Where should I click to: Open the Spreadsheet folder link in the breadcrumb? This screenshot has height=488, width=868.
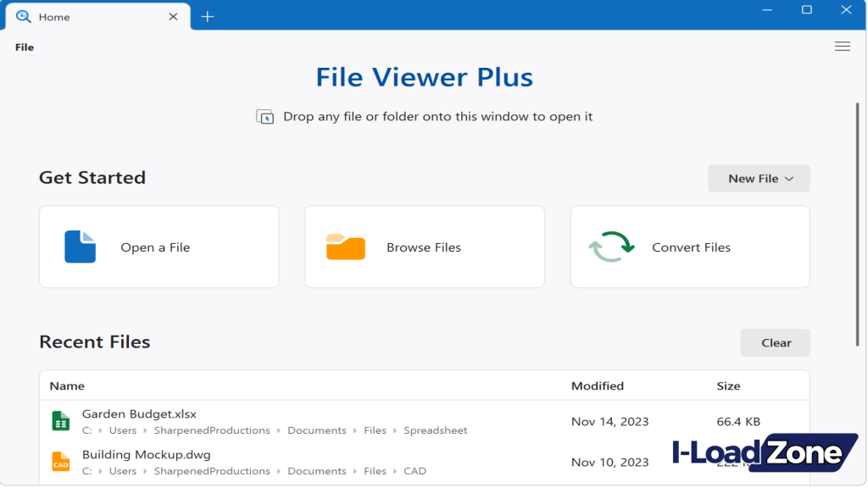click(435, 430)
